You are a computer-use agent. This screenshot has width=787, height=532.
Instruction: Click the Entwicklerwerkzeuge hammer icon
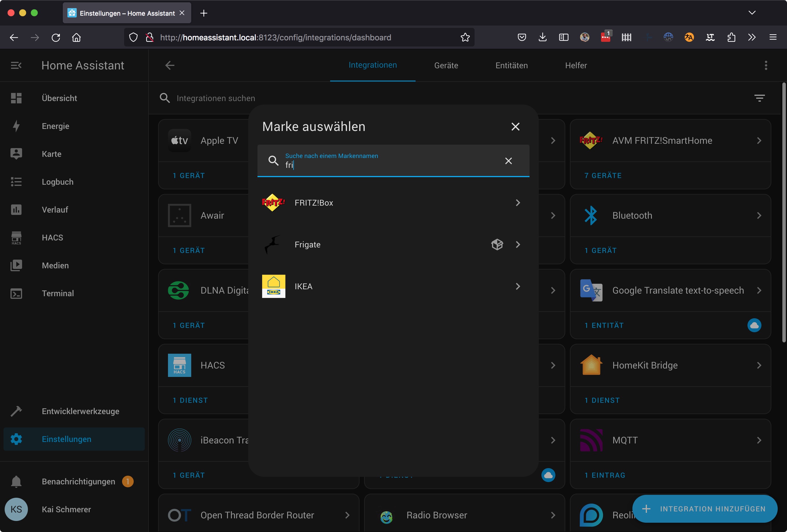click(x=16, y=411)
